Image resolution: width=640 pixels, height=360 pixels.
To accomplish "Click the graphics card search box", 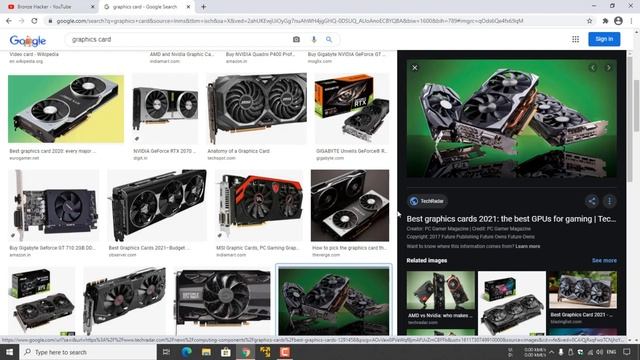I will point(180,39).
